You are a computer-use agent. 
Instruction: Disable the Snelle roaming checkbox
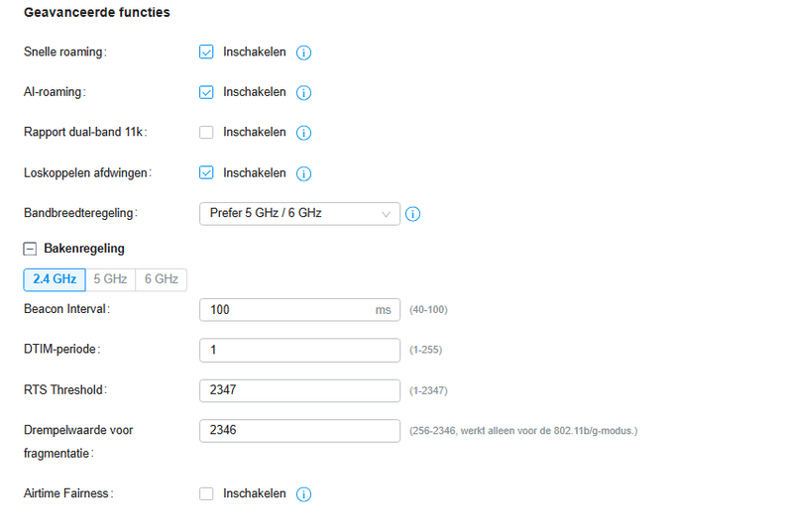coord(206,52)
